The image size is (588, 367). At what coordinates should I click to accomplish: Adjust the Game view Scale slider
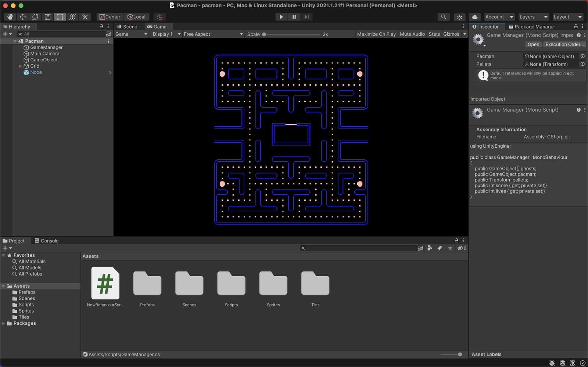(x=292, y=34)
